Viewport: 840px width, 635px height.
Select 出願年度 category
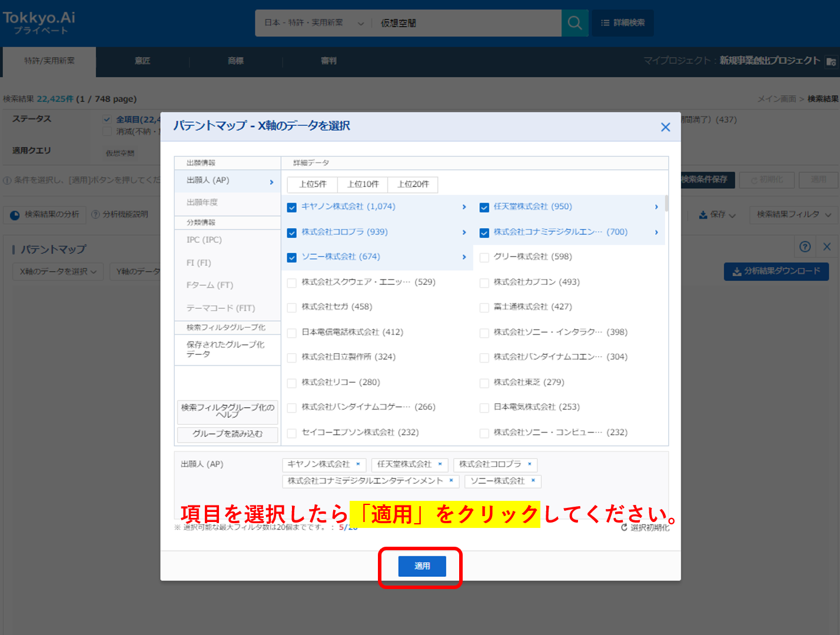[x=227, y=202]
